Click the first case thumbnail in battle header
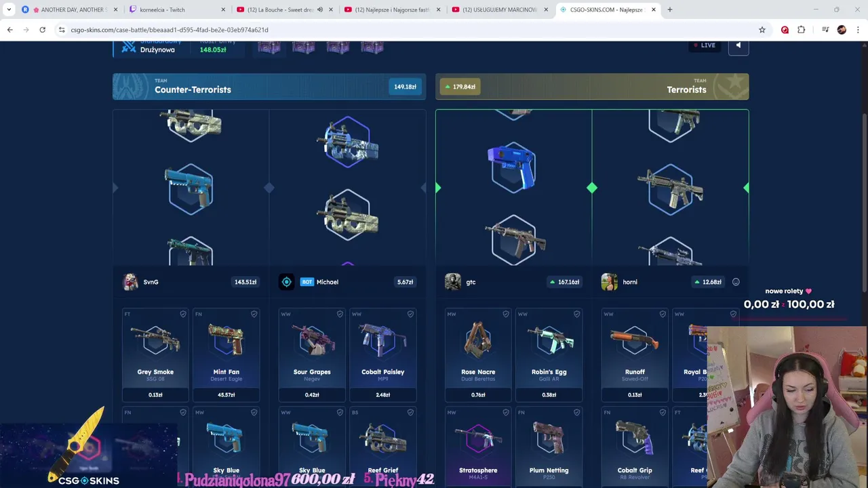Image resolution: width=868 pixels, height=488 pixels. pos(269,47)
